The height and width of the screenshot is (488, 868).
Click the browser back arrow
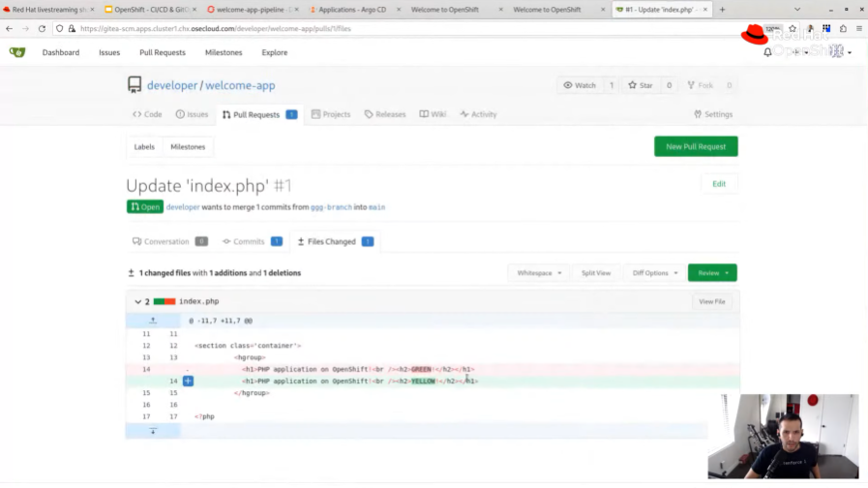[10, 28]
